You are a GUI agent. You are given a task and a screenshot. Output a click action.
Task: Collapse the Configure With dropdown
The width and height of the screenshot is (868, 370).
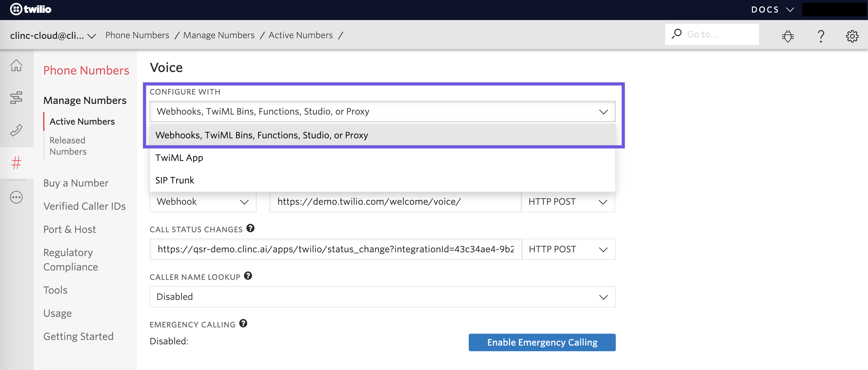(382, 111)
